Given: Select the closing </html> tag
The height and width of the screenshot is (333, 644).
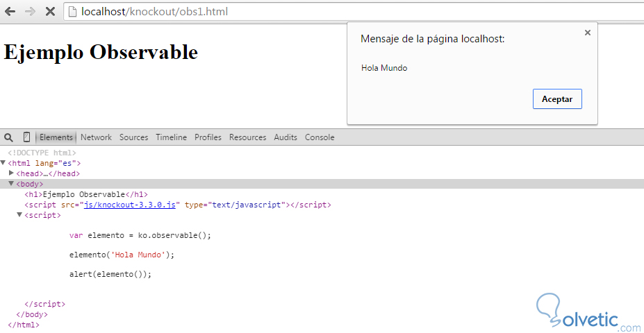Looking at the screenshot, I should (x=24, y=325).
